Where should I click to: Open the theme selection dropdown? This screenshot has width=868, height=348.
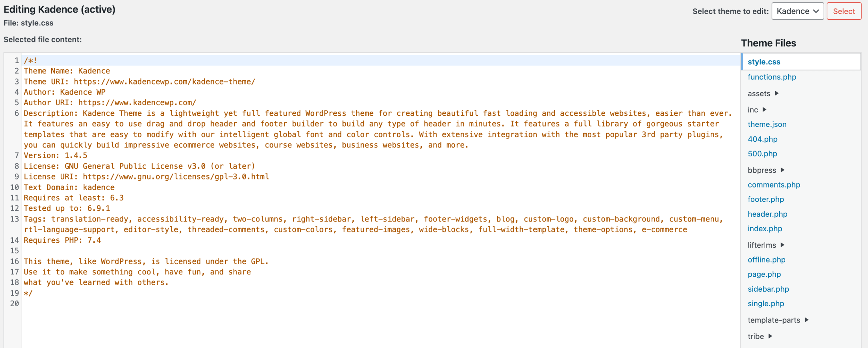click(797, 11)
